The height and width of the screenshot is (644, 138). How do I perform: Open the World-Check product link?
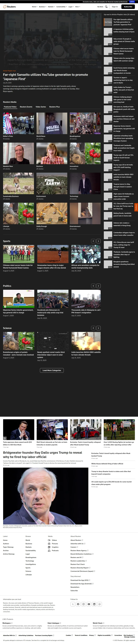coord(98,623)
